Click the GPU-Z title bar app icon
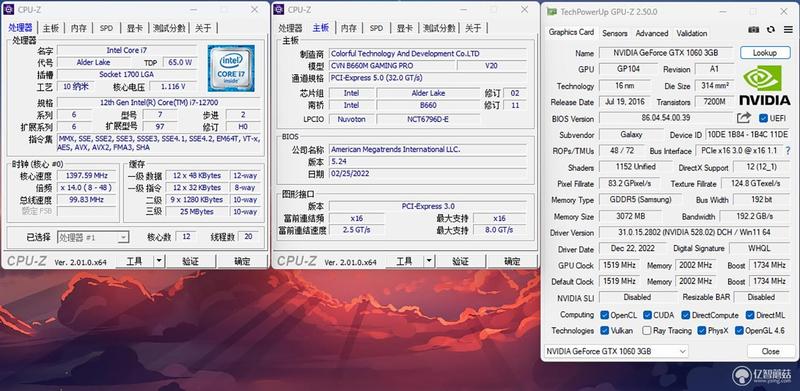The height and width of the screenshot is (391, 800). click(x=552, y=12)
